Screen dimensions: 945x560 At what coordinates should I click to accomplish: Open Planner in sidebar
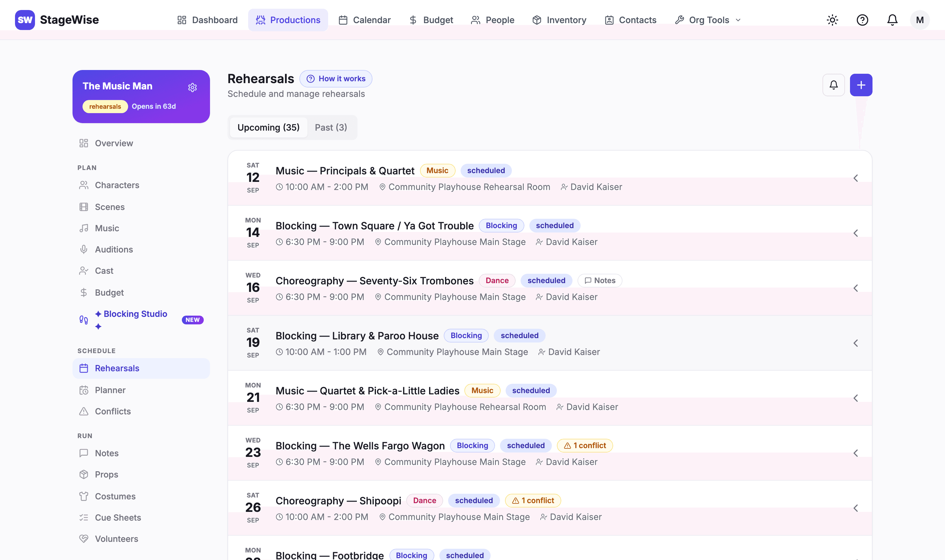tap(141, 390)
